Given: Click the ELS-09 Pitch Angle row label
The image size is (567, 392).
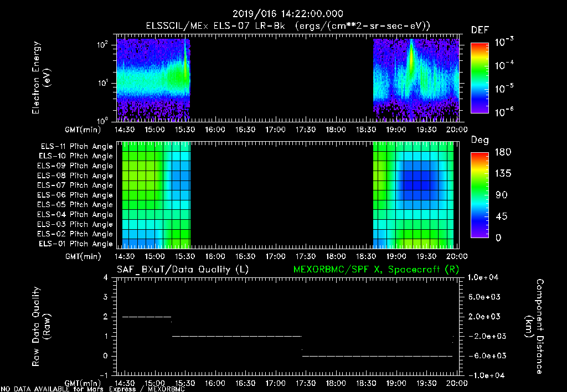Looking at the screenshot, I should [x=75, y=166].
